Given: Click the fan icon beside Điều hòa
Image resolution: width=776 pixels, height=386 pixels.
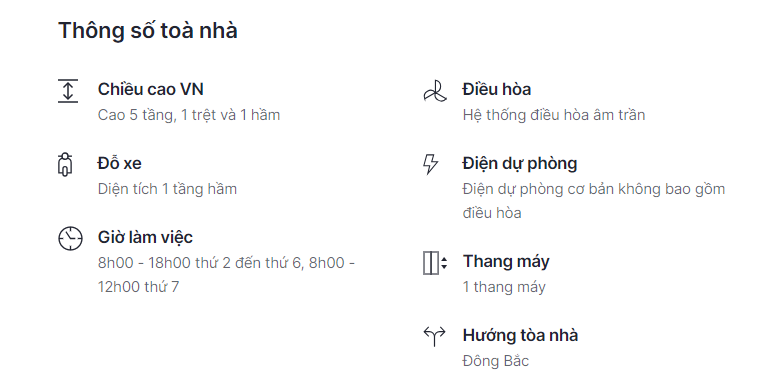Looking at the screenshot, I should point(435,91).
